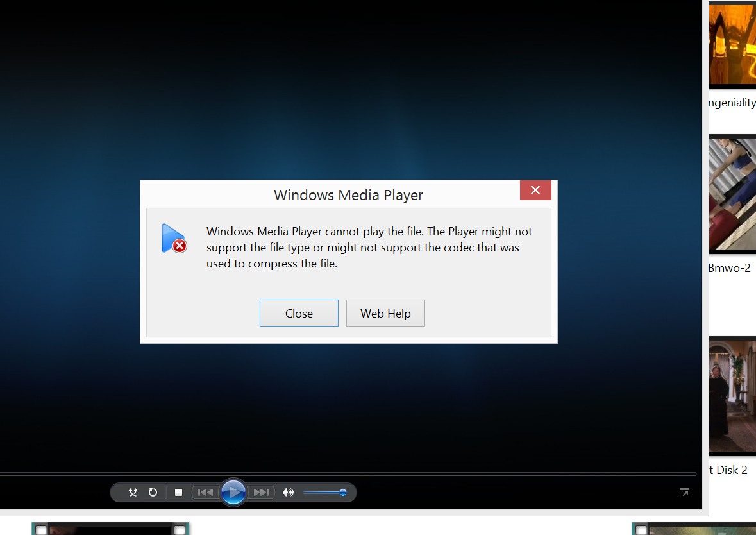Stop playback with the square stop button
The image size is (756, 535).
coord(178,492)
